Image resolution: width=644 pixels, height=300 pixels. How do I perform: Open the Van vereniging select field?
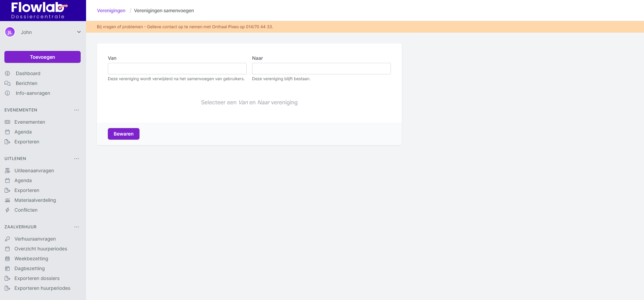(177, 69)
